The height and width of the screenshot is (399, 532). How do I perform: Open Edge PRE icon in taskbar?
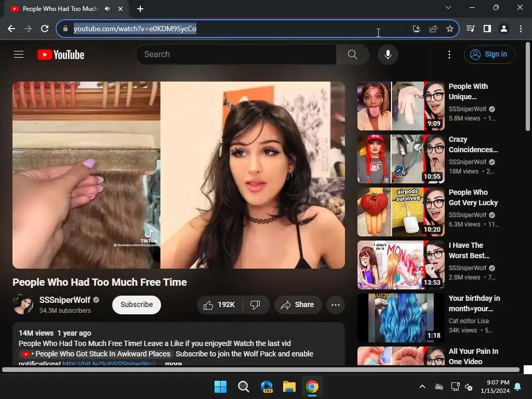267,387
